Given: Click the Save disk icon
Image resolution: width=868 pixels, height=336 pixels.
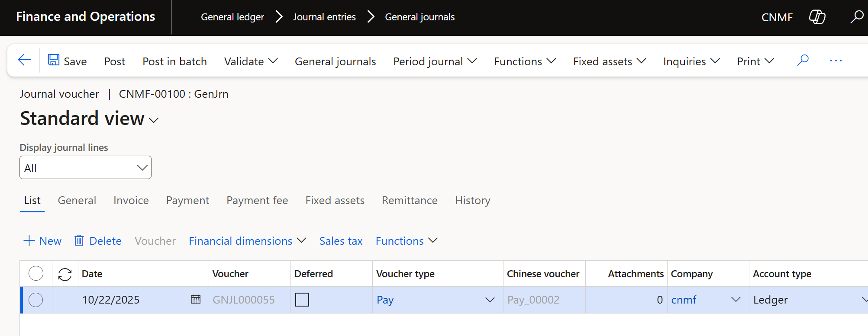Looking at the screenshot, I should point(54,60).
